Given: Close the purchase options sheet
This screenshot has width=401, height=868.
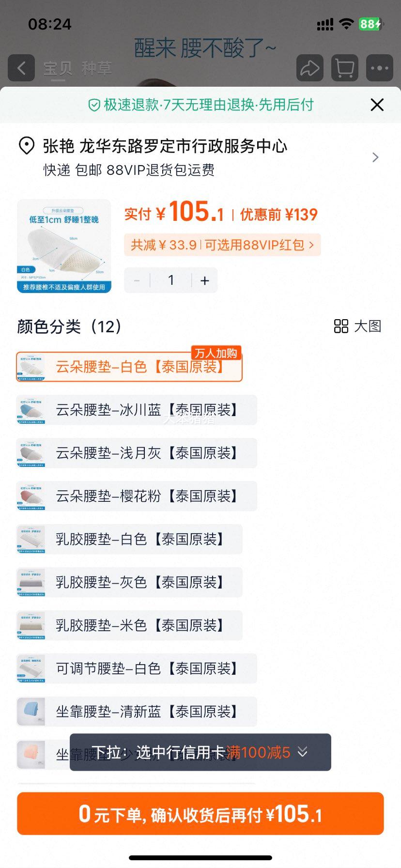Looking at the screenshot, I should (x=377, y=105).
